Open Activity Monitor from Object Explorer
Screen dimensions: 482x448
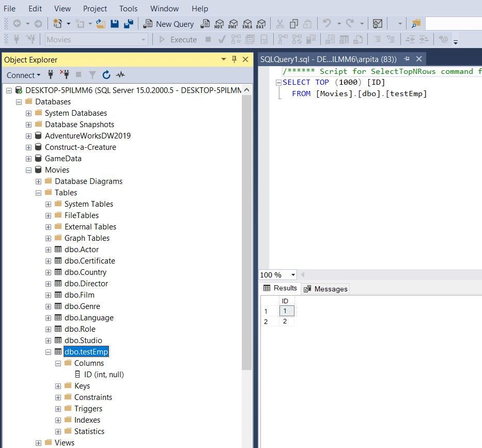(x=120, y=75)
